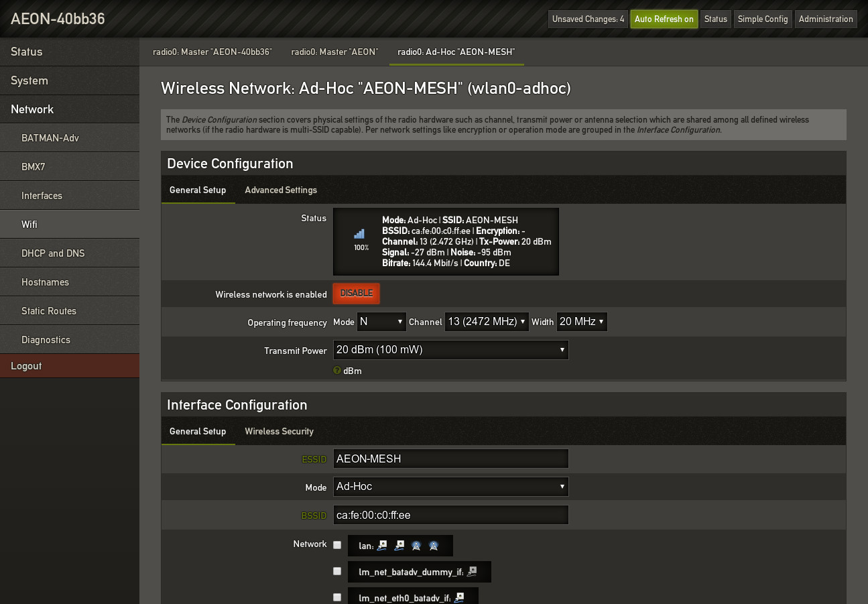Click the second ethernet icon in lan network
868x604 pixels.
point(399,546)
